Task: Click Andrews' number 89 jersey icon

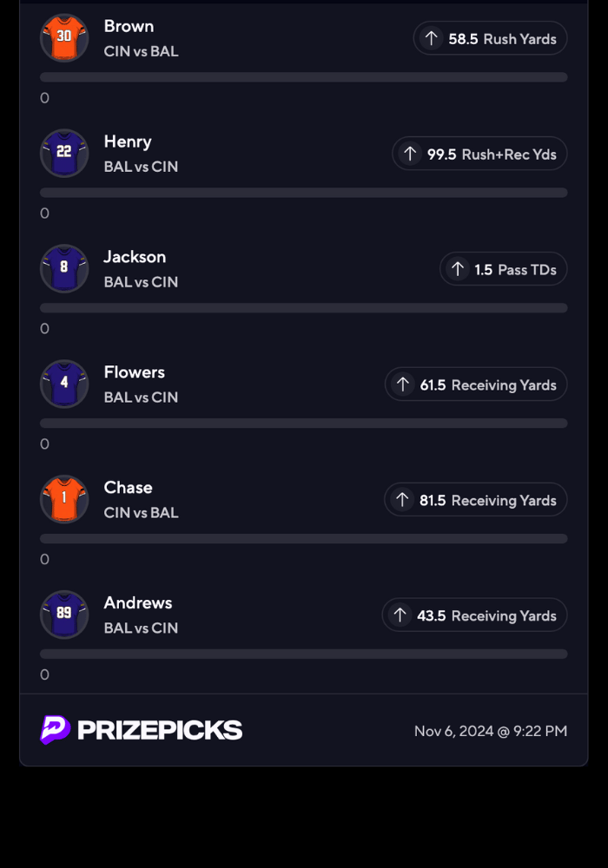Action: (x=64, y=615)
